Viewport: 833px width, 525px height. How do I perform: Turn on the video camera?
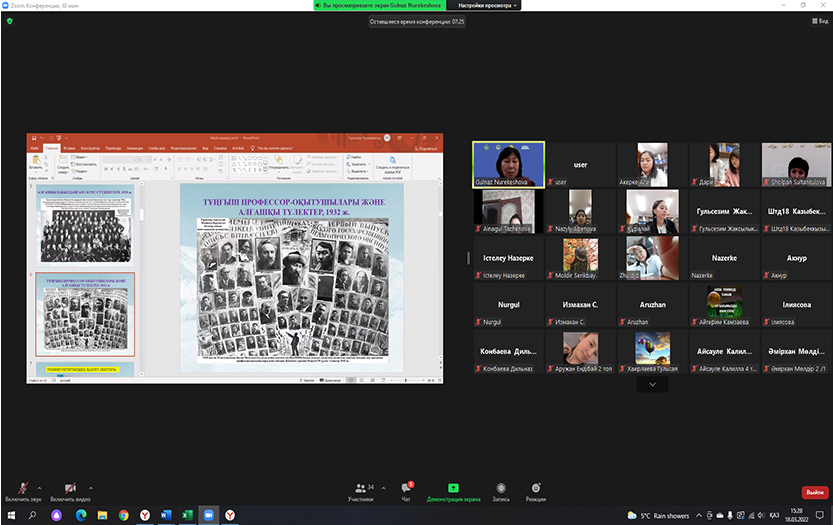[x=71, y=489]
